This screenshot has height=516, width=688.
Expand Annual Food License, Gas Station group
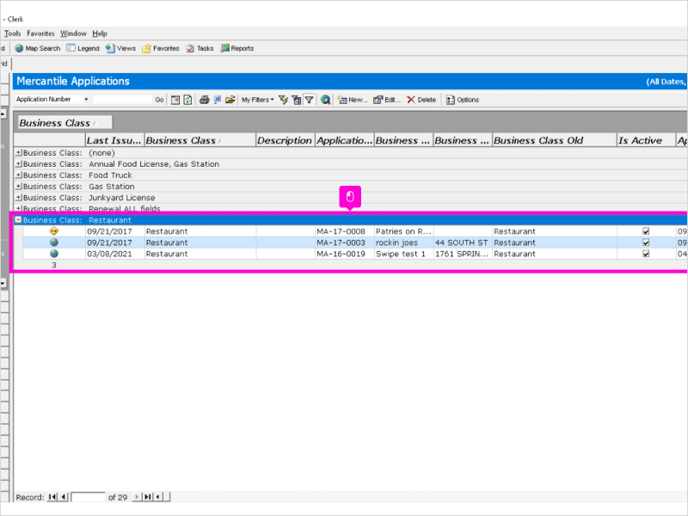[19, 164]
